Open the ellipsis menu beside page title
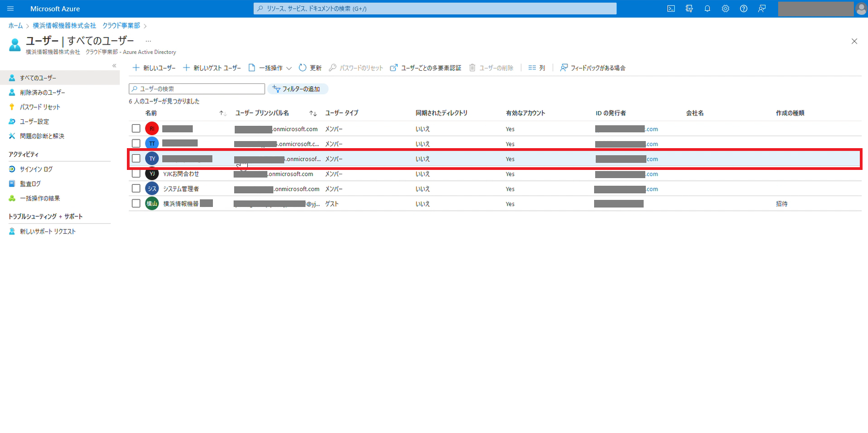The height and width of the screenshot is (433, 868). click(x=148, y=41)
